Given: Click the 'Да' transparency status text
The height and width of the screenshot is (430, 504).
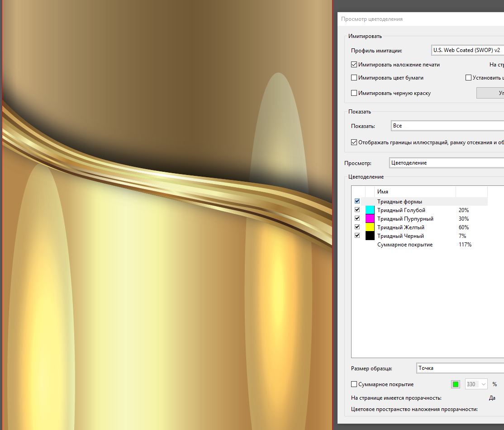Looking at the screenshot, I should 492,398.
